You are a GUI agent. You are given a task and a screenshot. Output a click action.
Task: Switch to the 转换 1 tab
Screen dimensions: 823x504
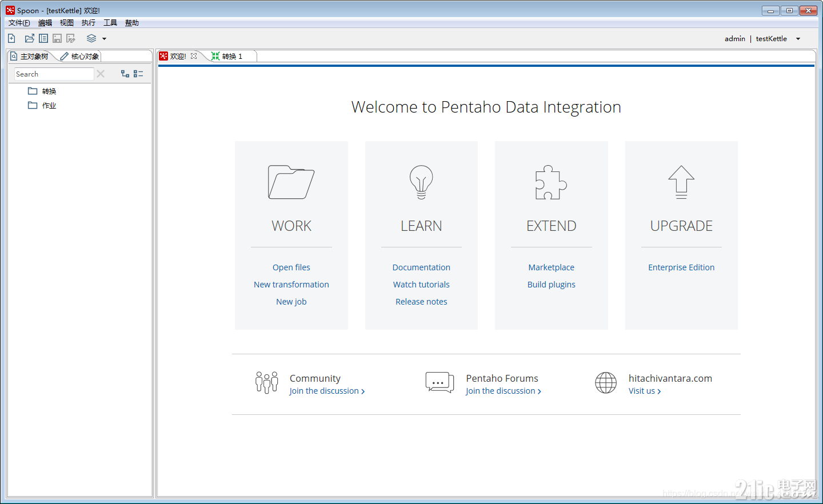[x=227, y=56]
